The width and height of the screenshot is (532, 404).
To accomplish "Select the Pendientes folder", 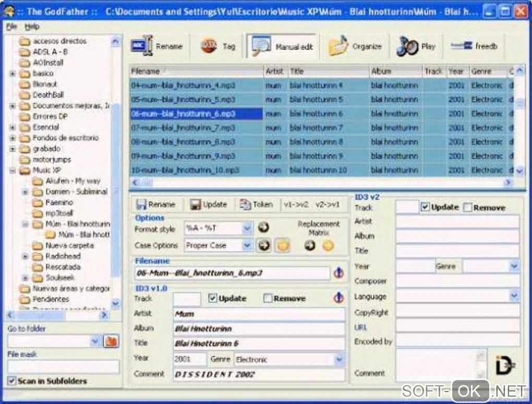I will 51,299.
